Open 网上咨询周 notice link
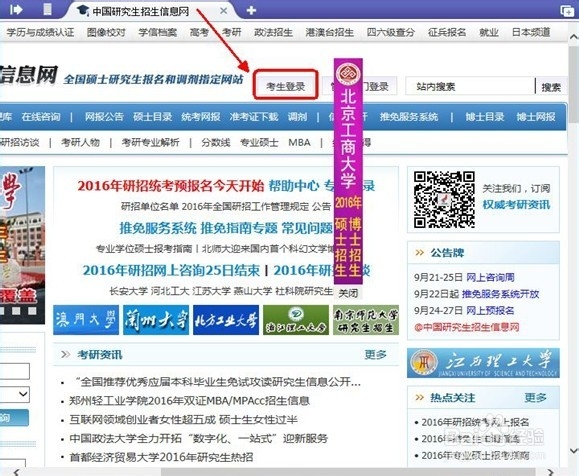The height and width of the screenshot is (476, 579). tap(490, 277)
